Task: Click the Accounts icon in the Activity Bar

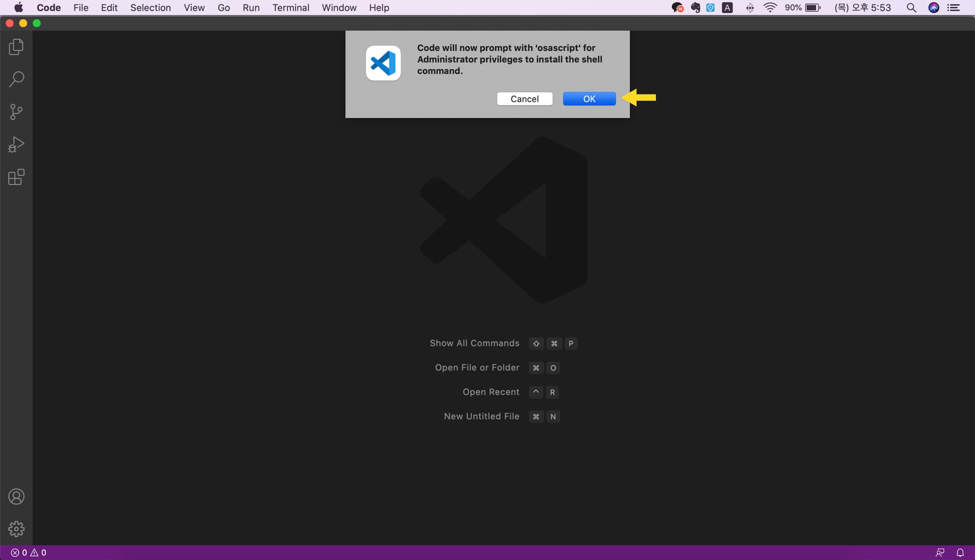Action: tap(16, 497)
